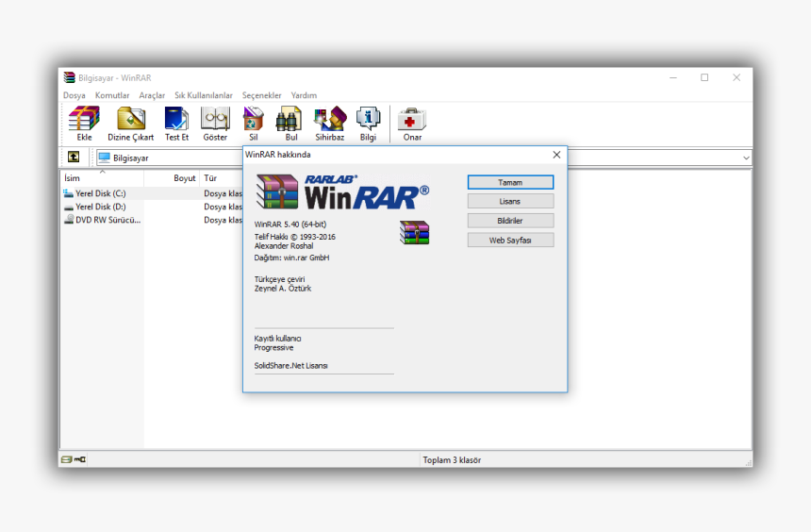The height and width of the screenshot is (532, 811).
Task: Minimize the WinRAR main window
Action: coord(673,77)
